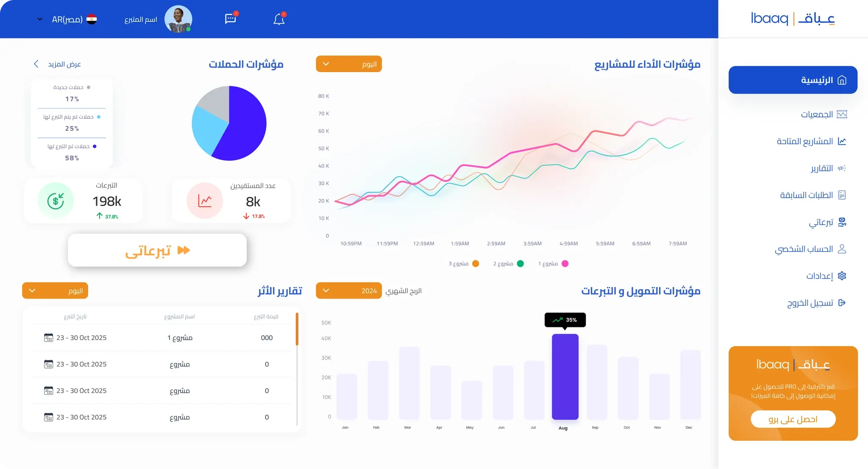Open المشاريع المتاحة in sidebar menu

(x=811, y=141)
